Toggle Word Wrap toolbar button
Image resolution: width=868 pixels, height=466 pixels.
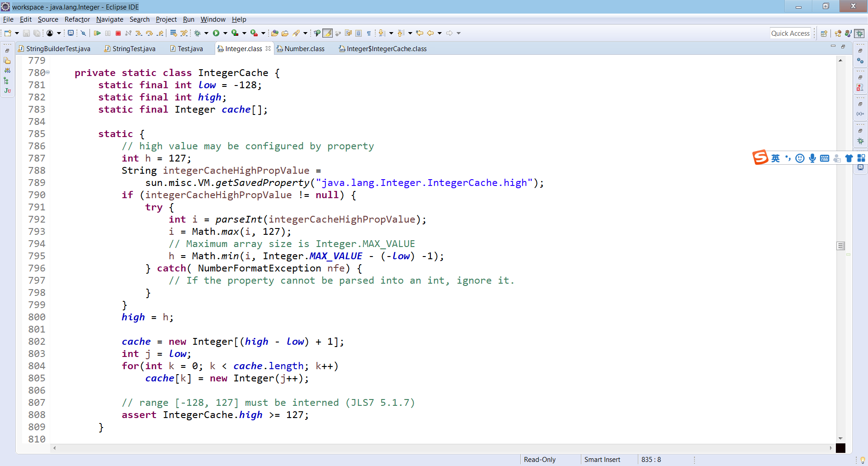[348, 33]
